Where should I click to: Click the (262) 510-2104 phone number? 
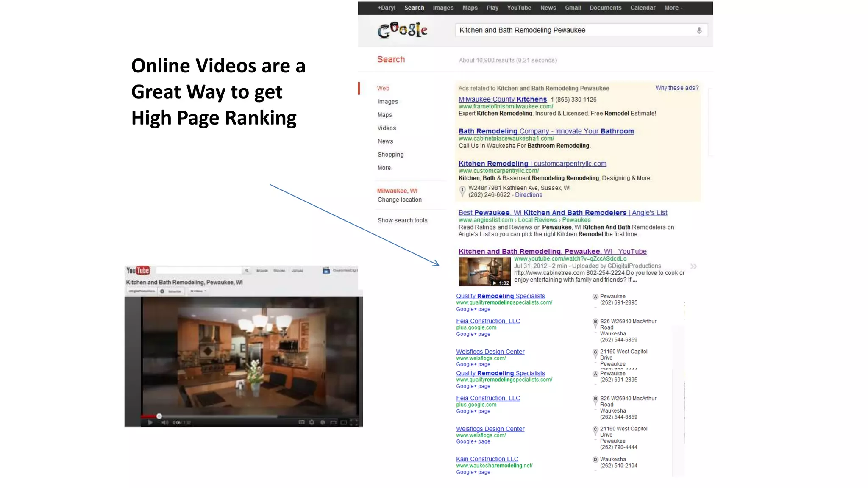pos(618,466)
